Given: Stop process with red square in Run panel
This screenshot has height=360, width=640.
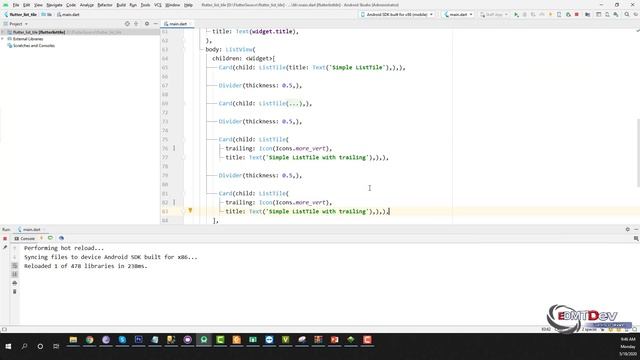Looking at the screenshot, I should coord(5,238).
